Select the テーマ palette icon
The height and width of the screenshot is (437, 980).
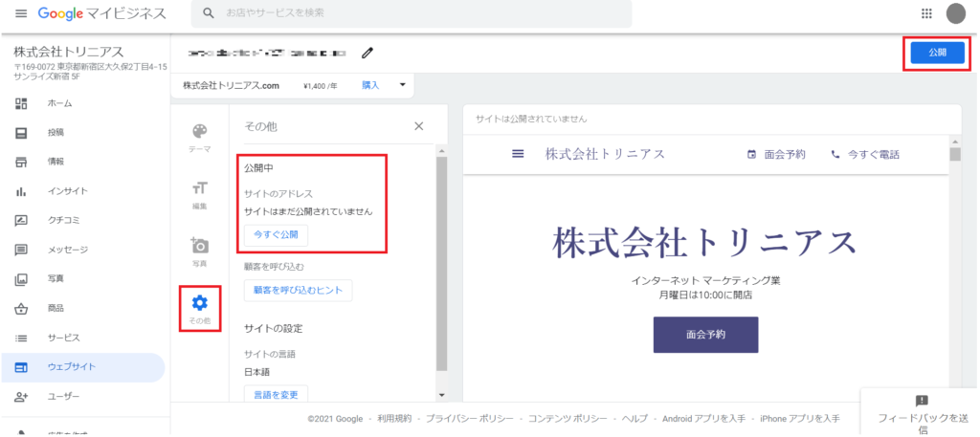tap(199, 131)
